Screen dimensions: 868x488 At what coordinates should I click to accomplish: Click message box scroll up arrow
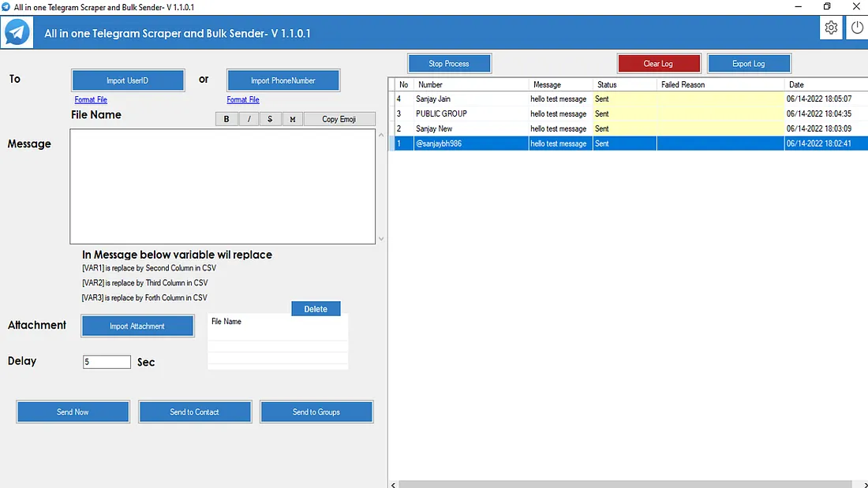381,135
